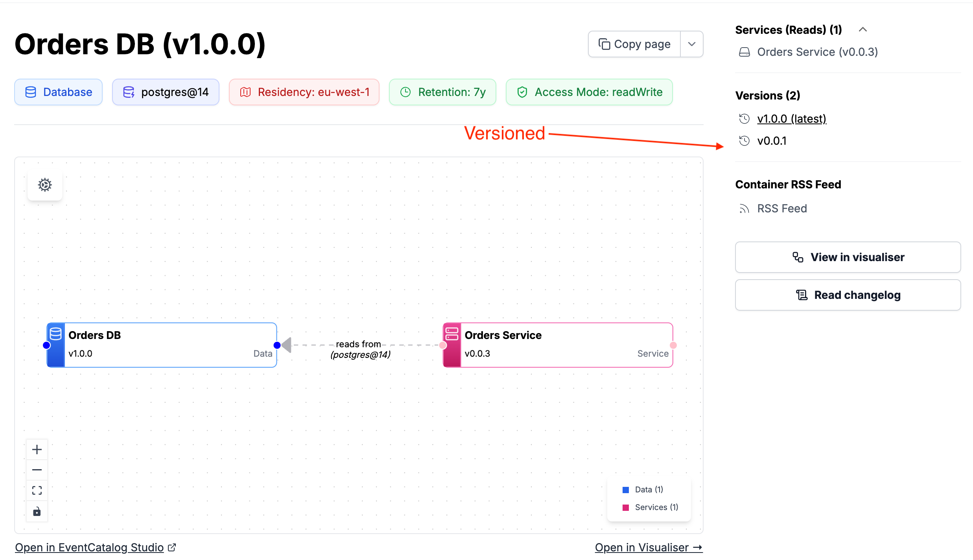Click the pink Services legend swatch
973x560 pixels.
pyautogui.click(x=626, y=508)
